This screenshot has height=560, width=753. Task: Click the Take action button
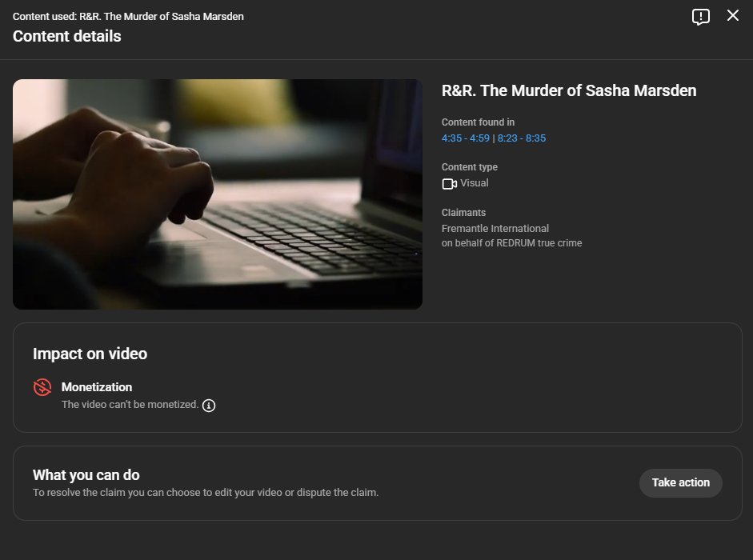pyautogui.click(x=680, y=482)
